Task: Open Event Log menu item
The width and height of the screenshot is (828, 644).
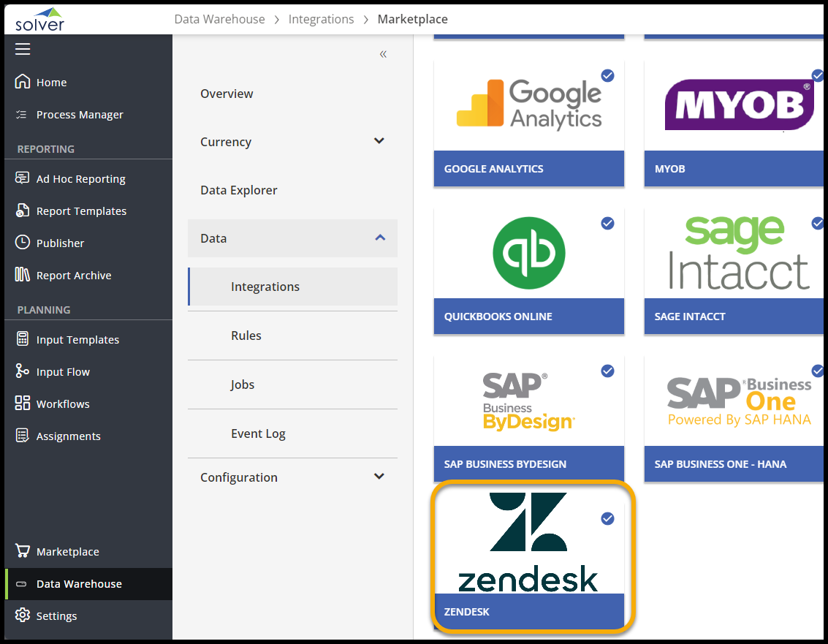Action: pyautogui.click(x=258, y=433)
